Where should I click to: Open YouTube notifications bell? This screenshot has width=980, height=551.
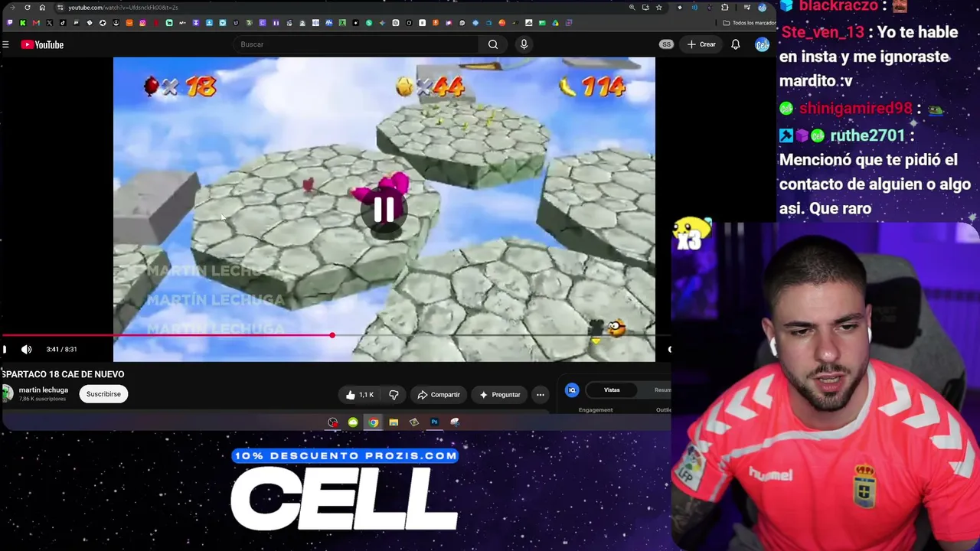[x=735, y=44]
